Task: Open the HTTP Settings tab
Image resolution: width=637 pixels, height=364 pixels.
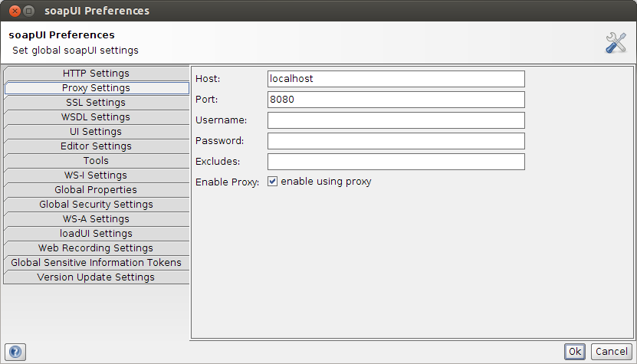Action: click(x=97, y=74)
